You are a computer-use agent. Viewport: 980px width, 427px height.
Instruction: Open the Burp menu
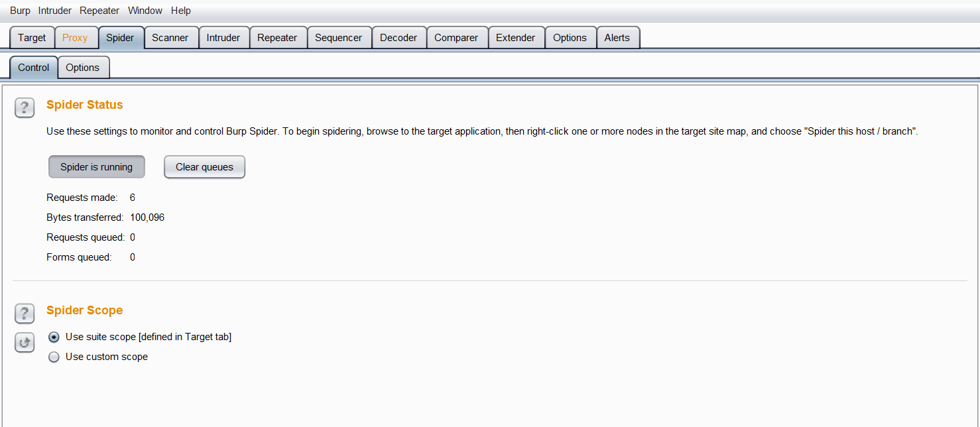20,11
